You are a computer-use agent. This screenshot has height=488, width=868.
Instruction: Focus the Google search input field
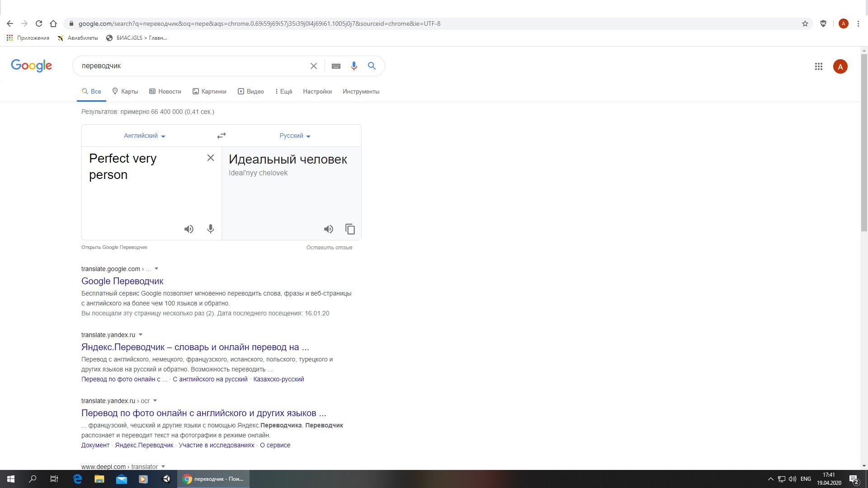pos(192,66)
